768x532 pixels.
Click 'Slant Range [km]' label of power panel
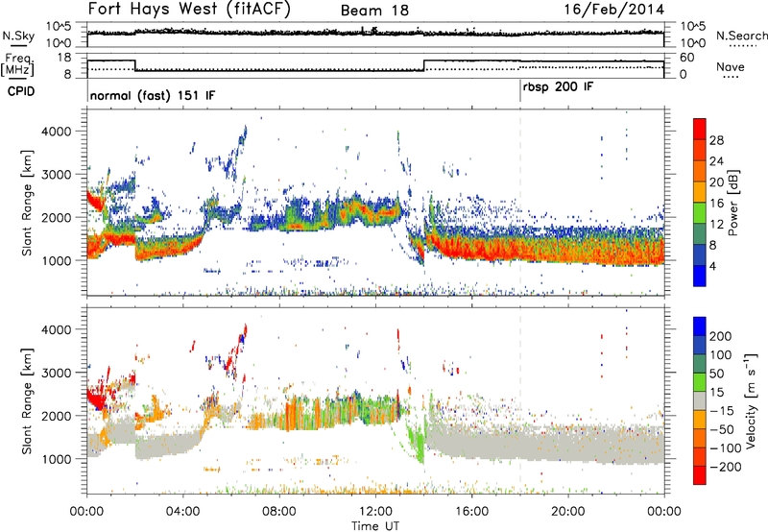click(27, 203)
